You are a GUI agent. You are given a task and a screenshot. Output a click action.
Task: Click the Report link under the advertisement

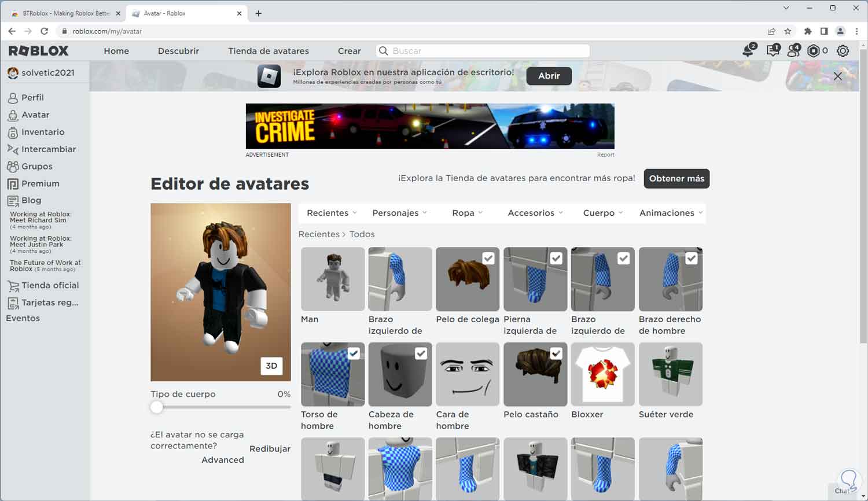tap(606, 154)
